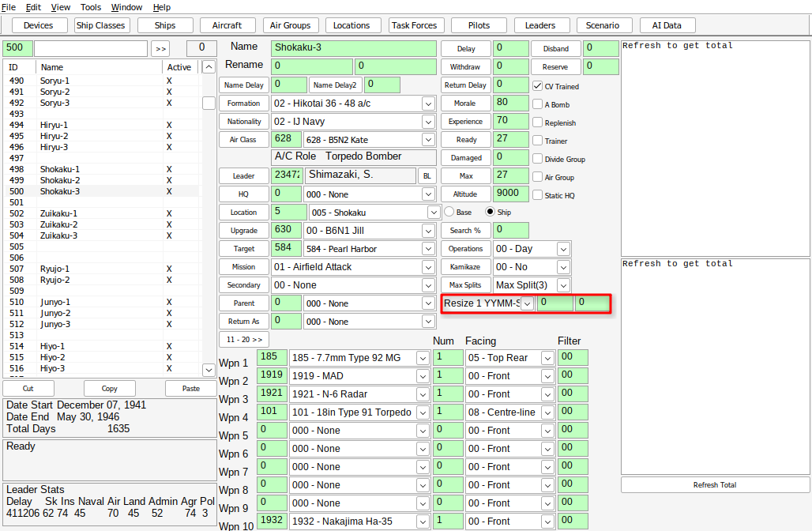Switch to the AI Data tab
The width and height of the screenshot is (812, 531).
pyautogui.click(x=667, y=25)
